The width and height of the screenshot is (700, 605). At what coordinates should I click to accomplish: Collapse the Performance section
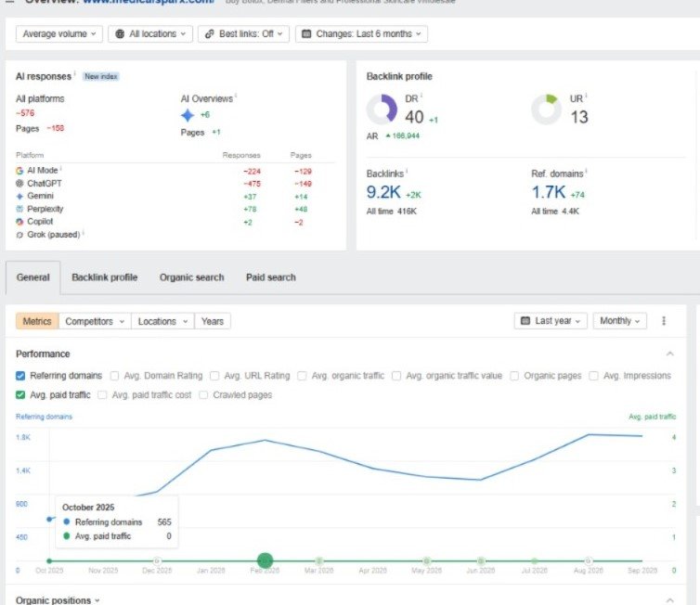click(669, 354)
